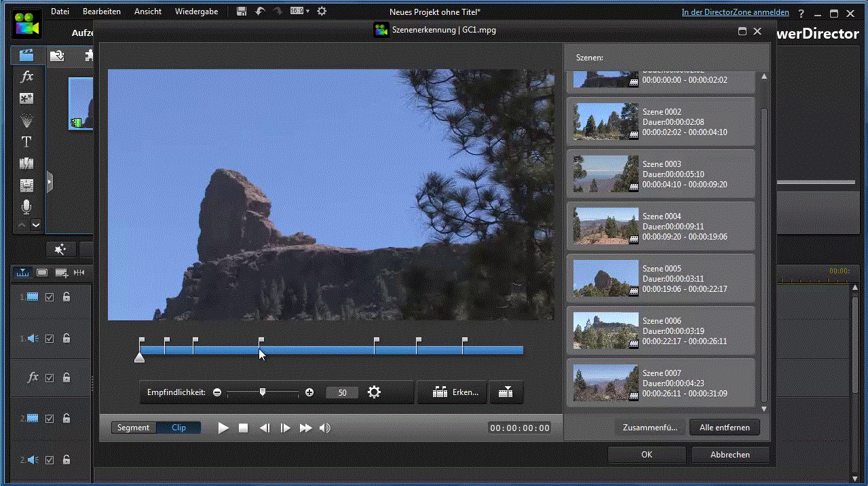Click the Empfindlichkeit slider handle
The height and width of the screenshot is (486, 868).
click(x=263, y=392)
